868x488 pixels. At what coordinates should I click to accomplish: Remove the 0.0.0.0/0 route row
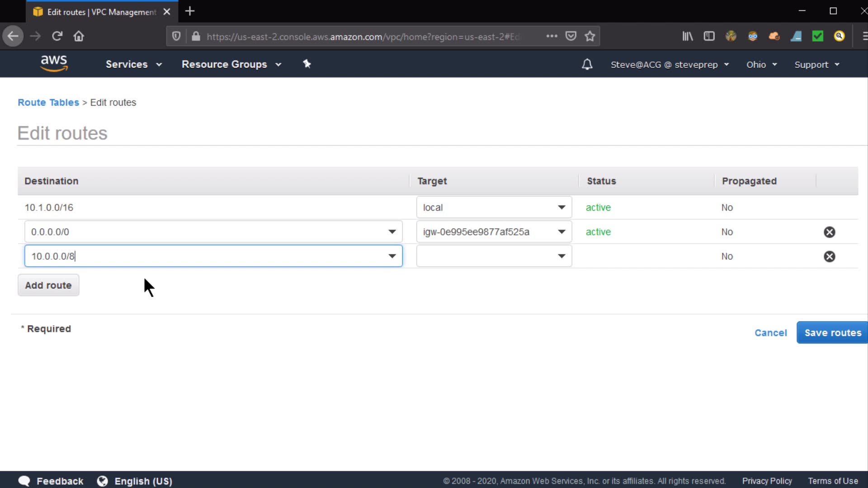point(829,232)
